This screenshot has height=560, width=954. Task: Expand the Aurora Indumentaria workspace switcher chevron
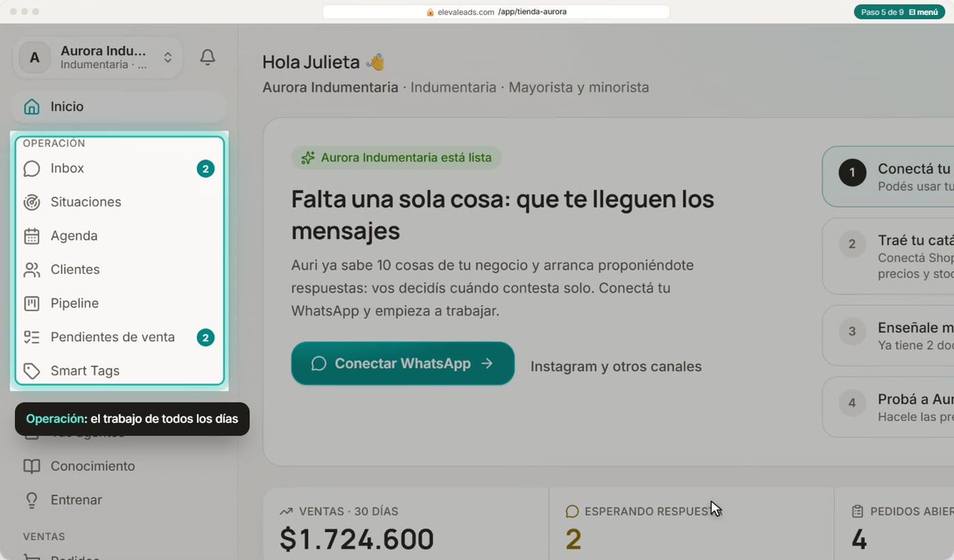point(168,57)
